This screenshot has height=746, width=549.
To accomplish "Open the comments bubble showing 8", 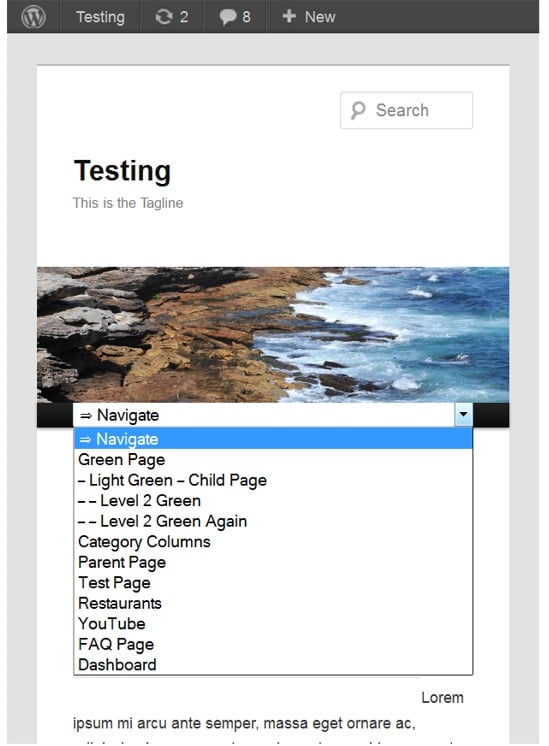I will [235, 17].
